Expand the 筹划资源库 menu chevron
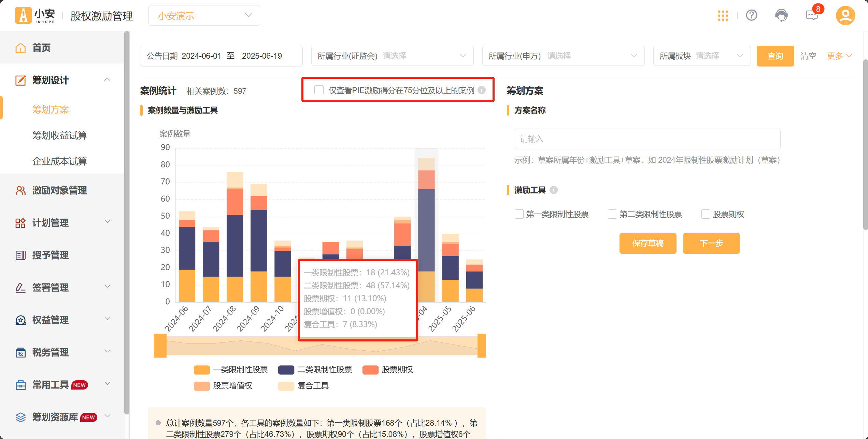The height and width of the screenshot is (439, 868). [x=107, y=416]
